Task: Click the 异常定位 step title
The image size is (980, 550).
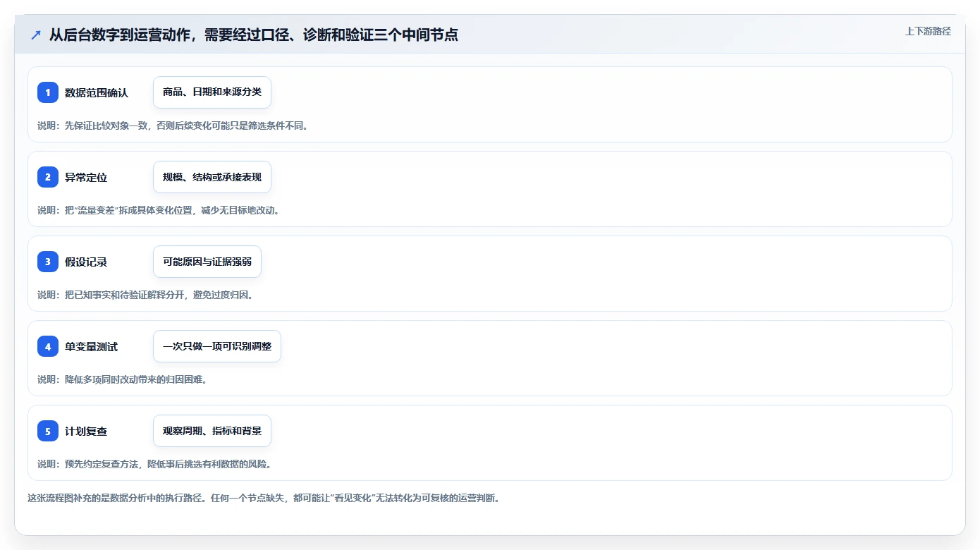Action: pyautogui.click(x=86, y=177)
